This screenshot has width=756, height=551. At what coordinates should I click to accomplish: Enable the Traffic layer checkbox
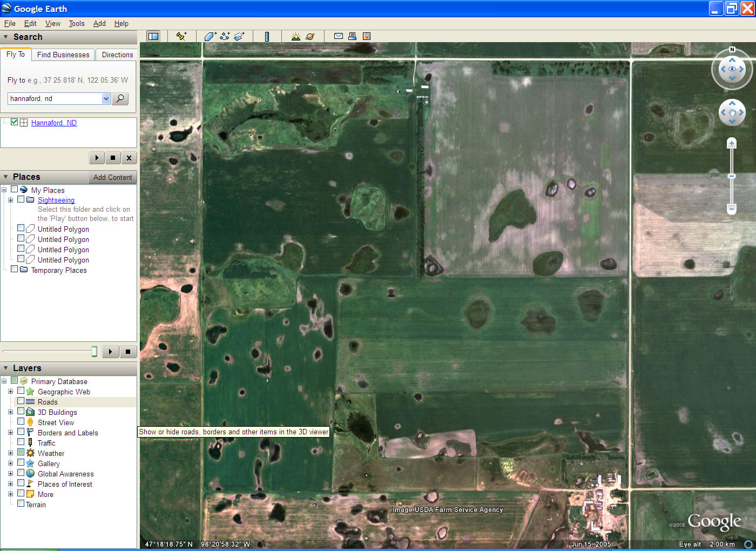21,442
